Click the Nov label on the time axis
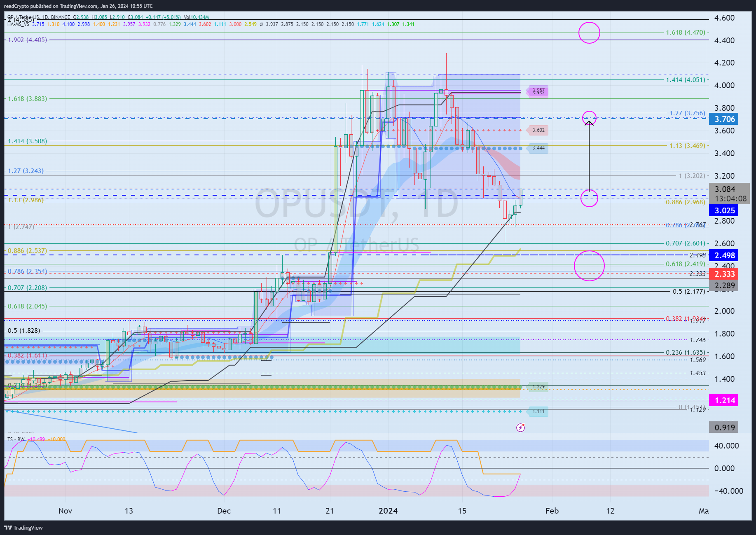The image size is (756, 535). pos(65,511)
